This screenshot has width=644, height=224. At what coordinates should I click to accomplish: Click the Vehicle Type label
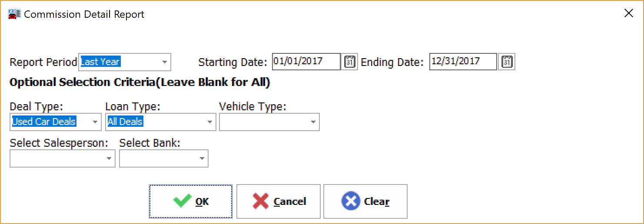252,106
